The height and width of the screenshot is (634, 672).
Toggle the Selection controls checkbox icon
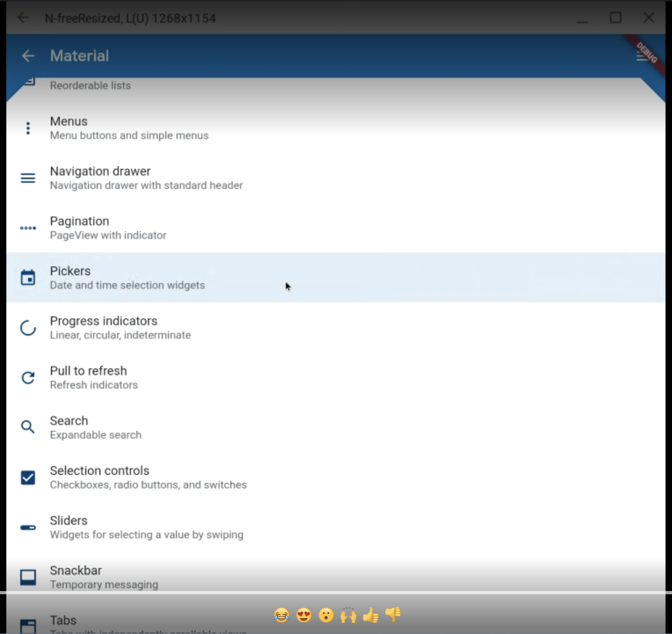(x=27, y=477)
